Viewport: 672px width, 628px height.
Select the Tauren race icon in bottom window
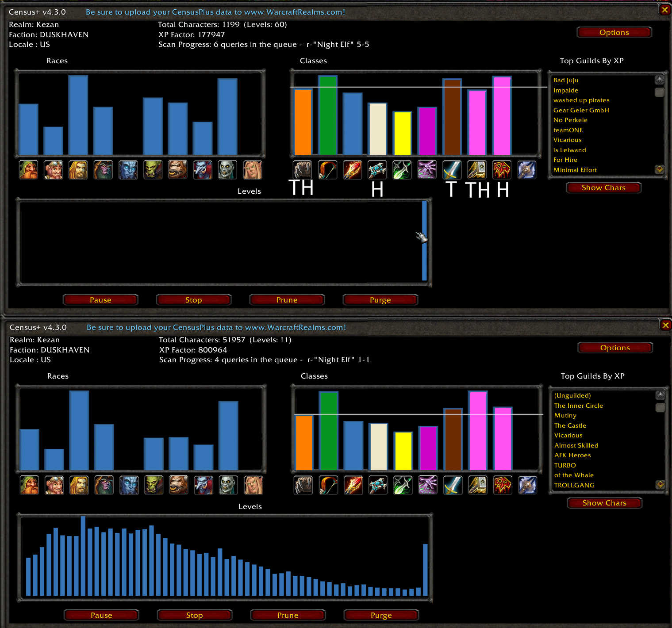179,485
